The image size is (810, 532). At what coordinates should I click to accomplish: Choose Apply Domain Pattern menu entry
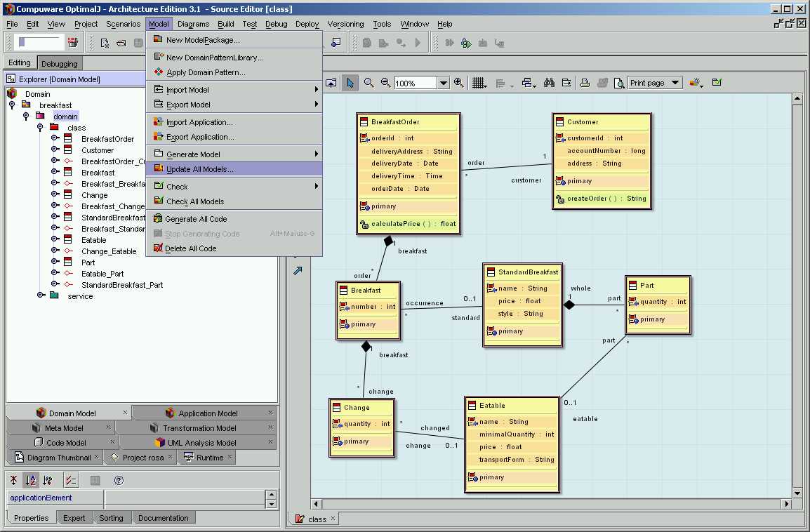[234, 72]
